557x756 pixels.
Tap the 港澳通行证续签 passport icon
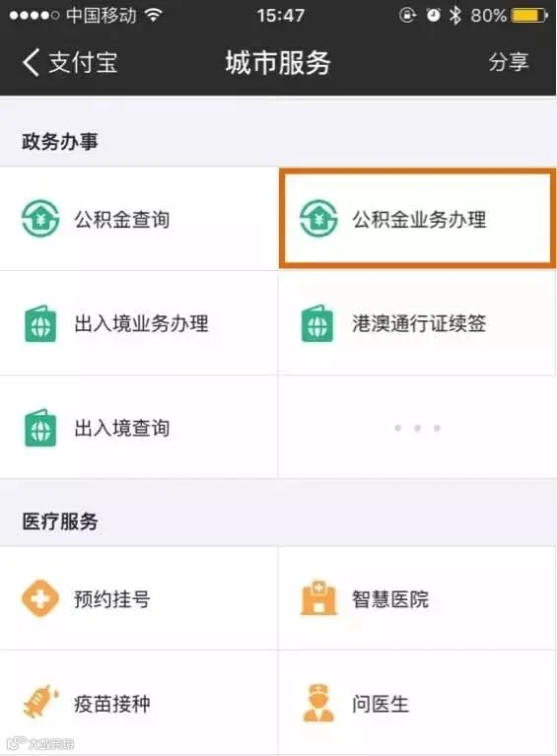coord(317,324)
